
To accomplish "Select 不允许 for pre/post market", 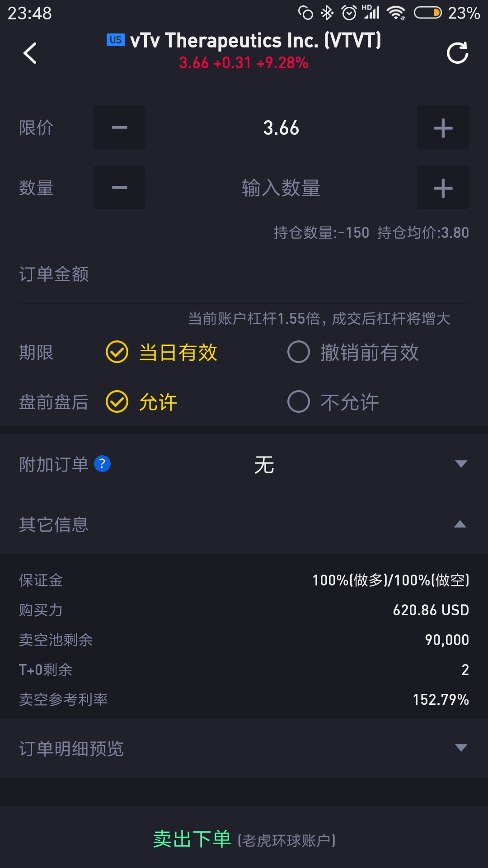I will point(333,402).
